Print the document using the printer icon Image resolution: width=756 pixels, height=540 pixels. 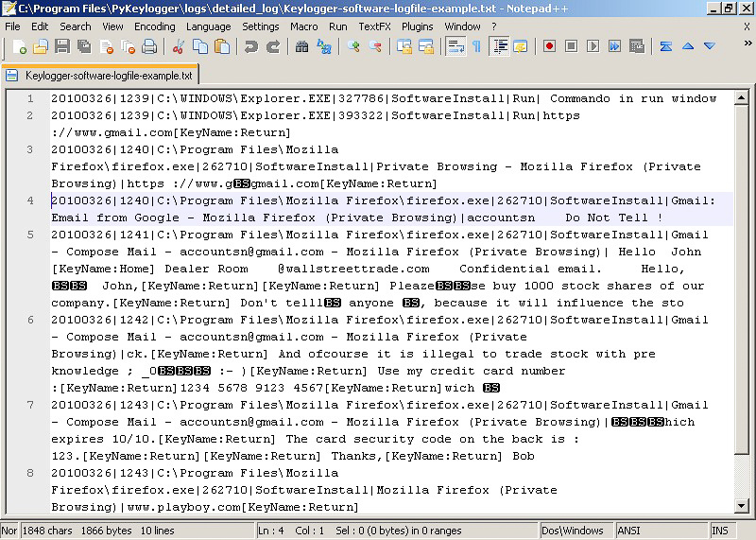click(149, 46)
